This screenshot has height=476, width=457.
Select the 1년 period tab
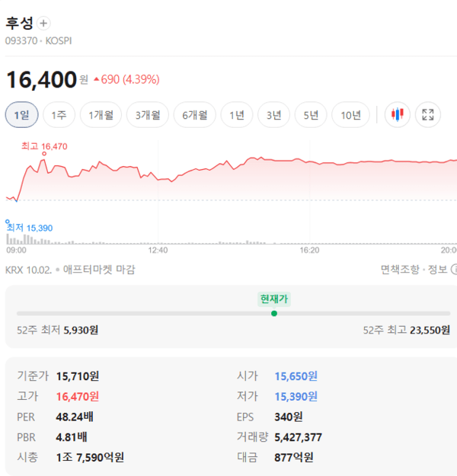point(237,115)
